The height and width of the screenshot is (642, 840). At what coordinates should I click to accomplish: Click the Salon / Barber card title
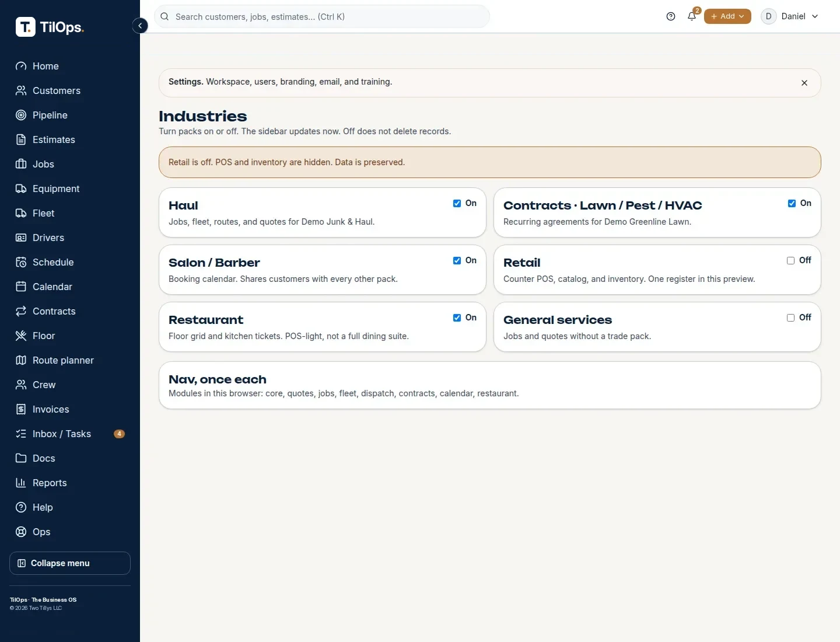214,263
